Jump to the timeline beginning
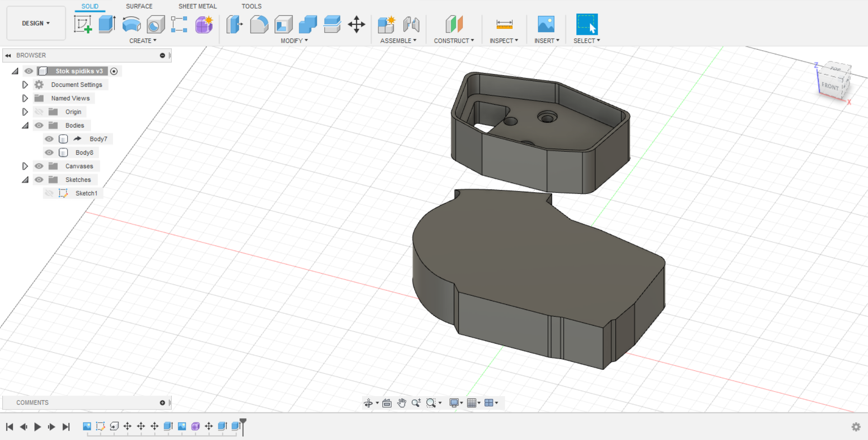The width and height of the screenshot is (868, 440). (x=9, y=426)
